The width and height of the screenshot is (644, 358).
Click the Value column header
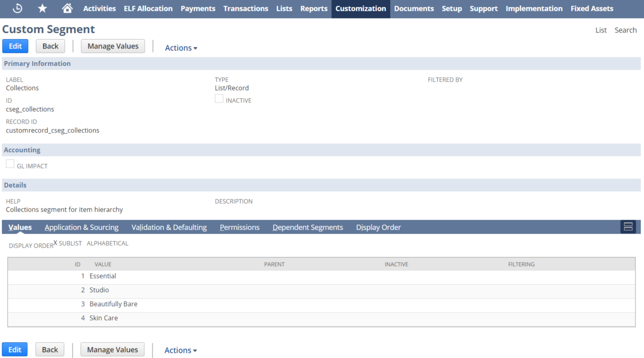103,264
